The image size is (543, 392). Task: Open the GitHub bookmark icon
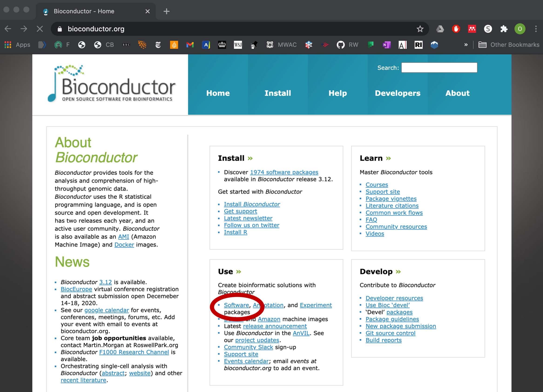(x=340, y=45)
